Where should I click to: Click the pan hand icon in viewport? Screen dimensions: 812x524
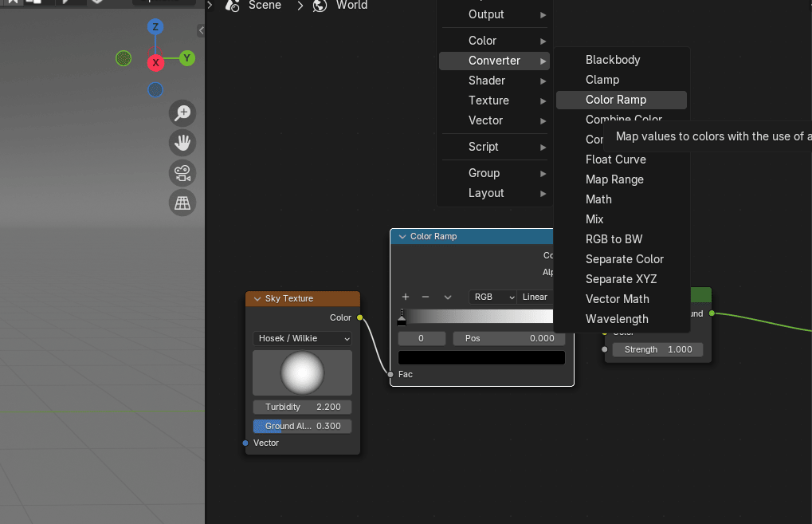(x=182, y=143)
